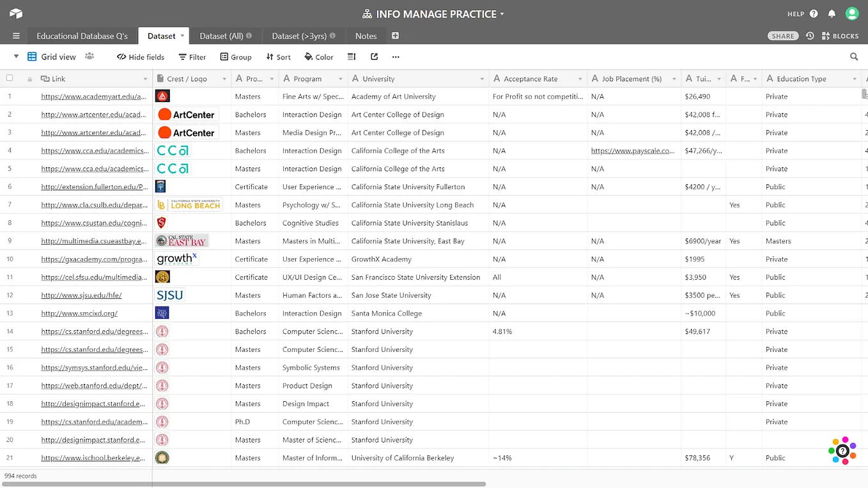Open the share view export icon
This screenshot has height=488, width=868.
pyautogui.click(x=375, y=57)
